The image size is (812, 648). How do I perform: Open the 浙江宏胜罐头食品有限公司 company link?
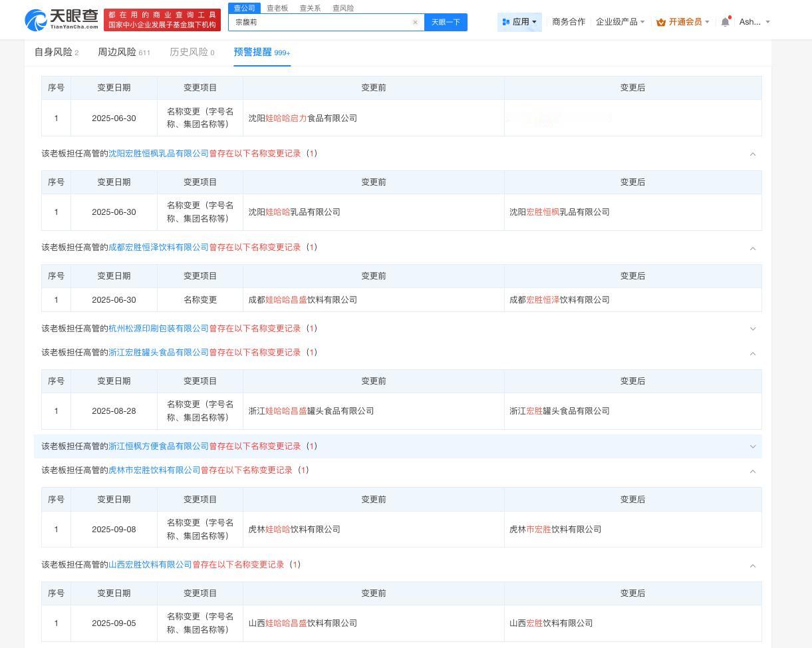(x=158, y=353)
